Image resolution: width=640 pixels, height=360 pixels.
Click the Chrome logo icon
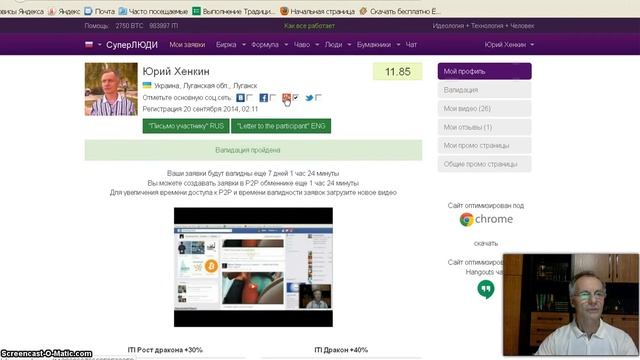(467, 219)
